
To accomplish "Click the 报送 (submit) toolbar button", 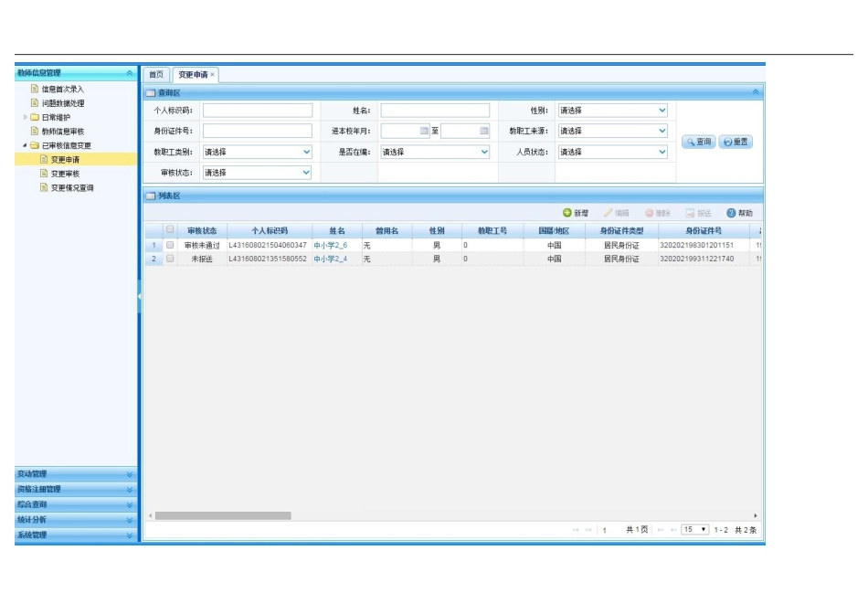I will [x=699, y=213].
